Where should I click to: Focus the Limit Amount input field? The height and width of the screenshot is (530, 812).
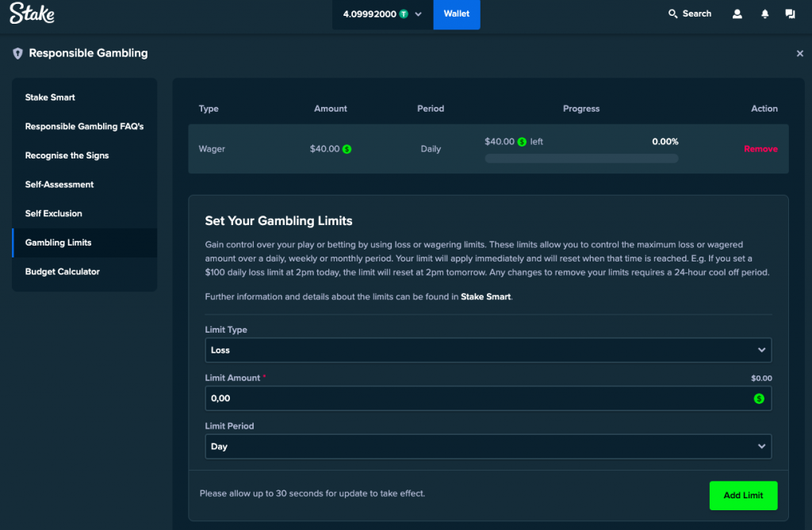(x=488, y=398)
